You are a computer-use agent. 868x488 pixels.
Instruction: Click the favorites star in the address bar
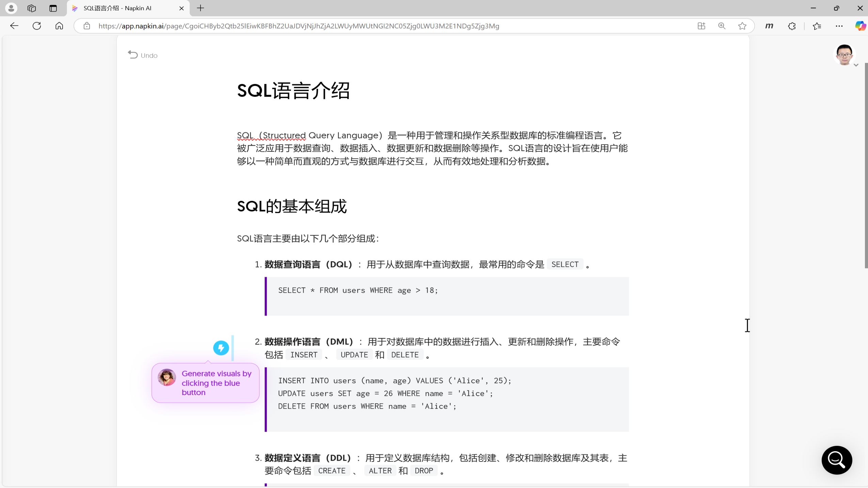pos(742,26)
